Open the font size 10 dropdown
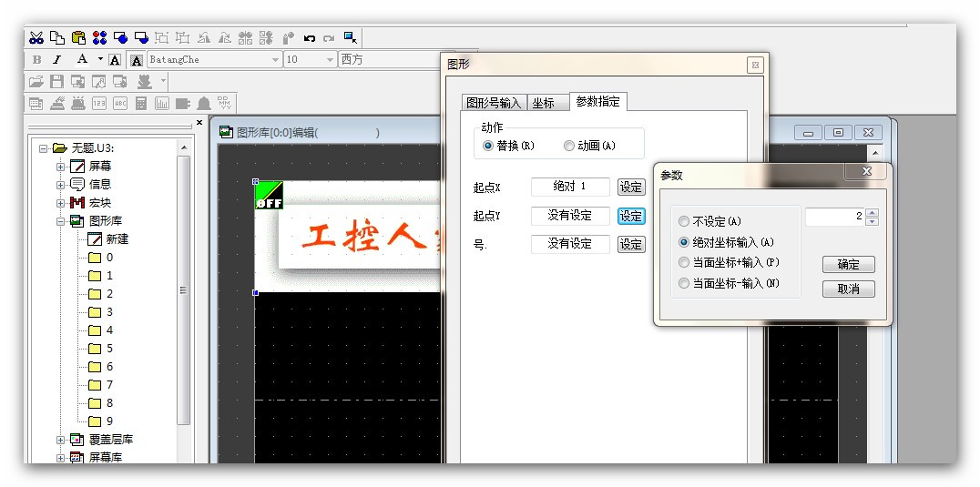Viewport: 980px width, 487px height. tap(330, 59)
